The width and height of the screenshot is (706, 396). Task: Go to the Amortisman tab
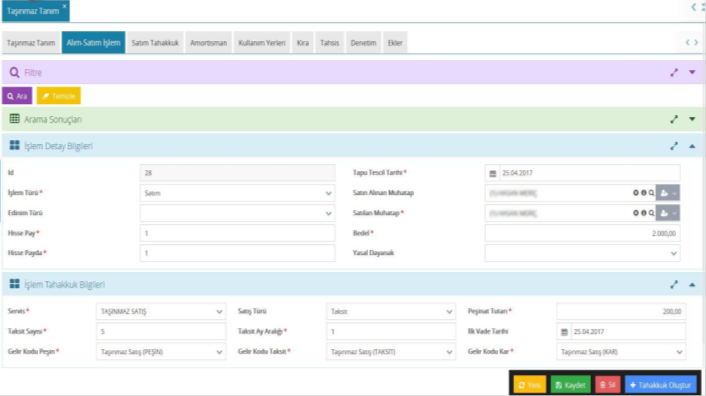tap(208, 43)
